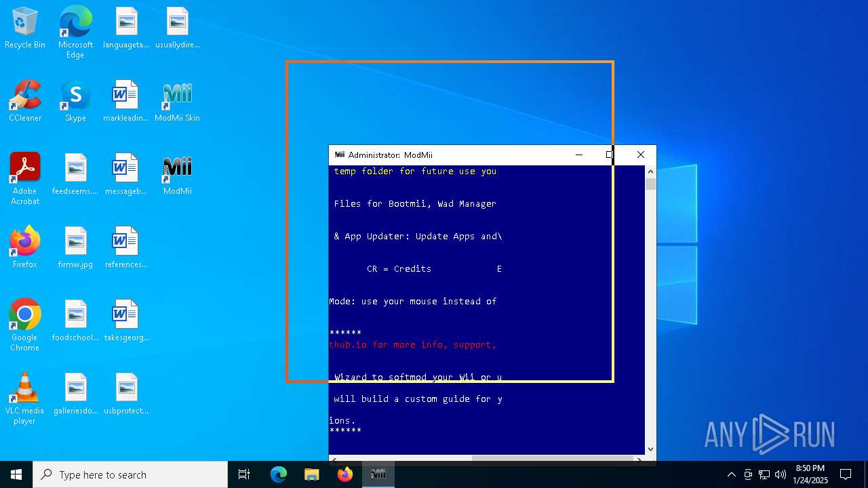Open the Windows Start menu

pyautogui.click(x=16, y=474)
